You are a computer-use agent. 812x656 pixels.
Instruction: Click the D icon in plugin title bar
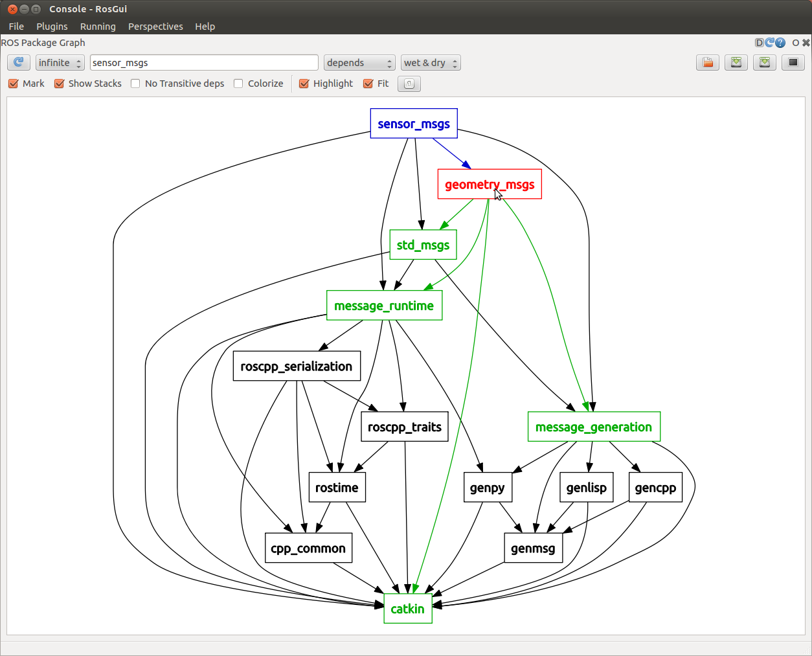coord(760,43)
